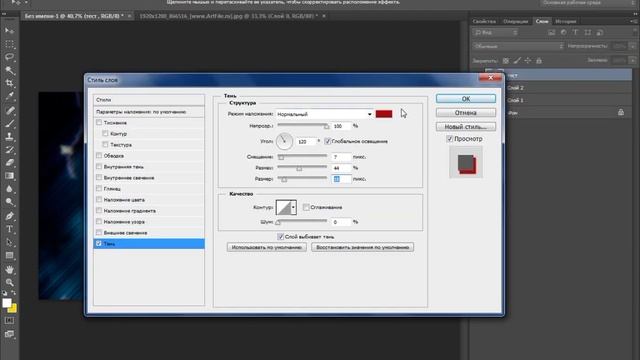Switch to the second document tab 1920x1200
The height and width of the screenshot is (360, 640).
tap(229, 16)
